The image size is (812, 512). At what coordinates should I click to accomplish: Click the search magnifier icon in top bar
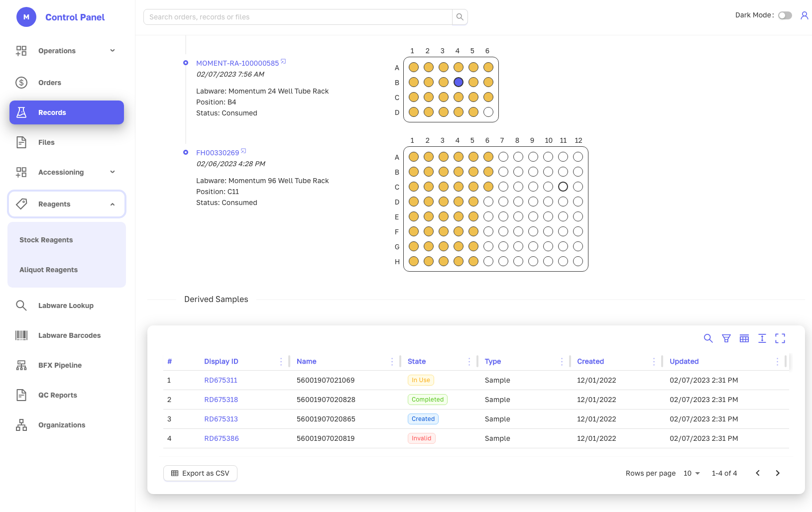click(460, 17)
